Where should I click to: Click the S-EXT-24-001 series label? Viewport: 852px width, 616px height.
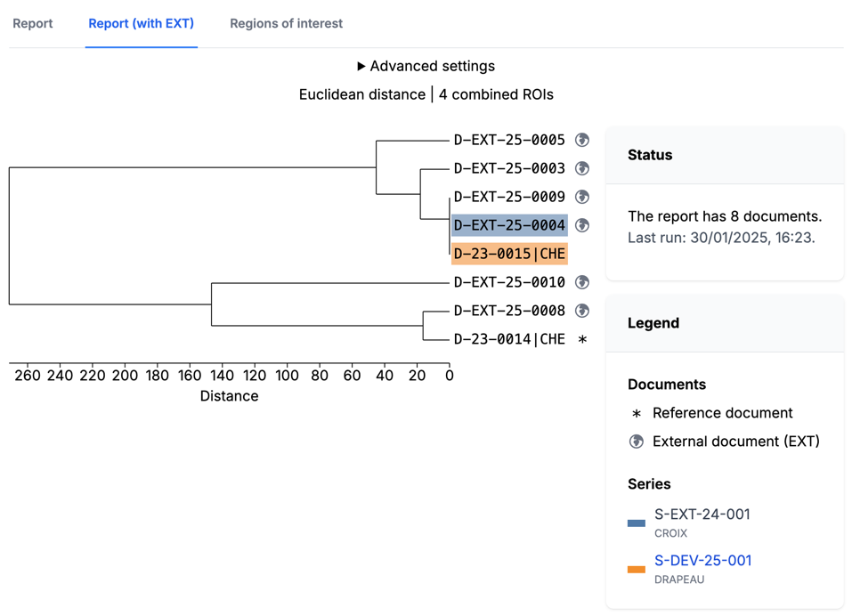702,515
